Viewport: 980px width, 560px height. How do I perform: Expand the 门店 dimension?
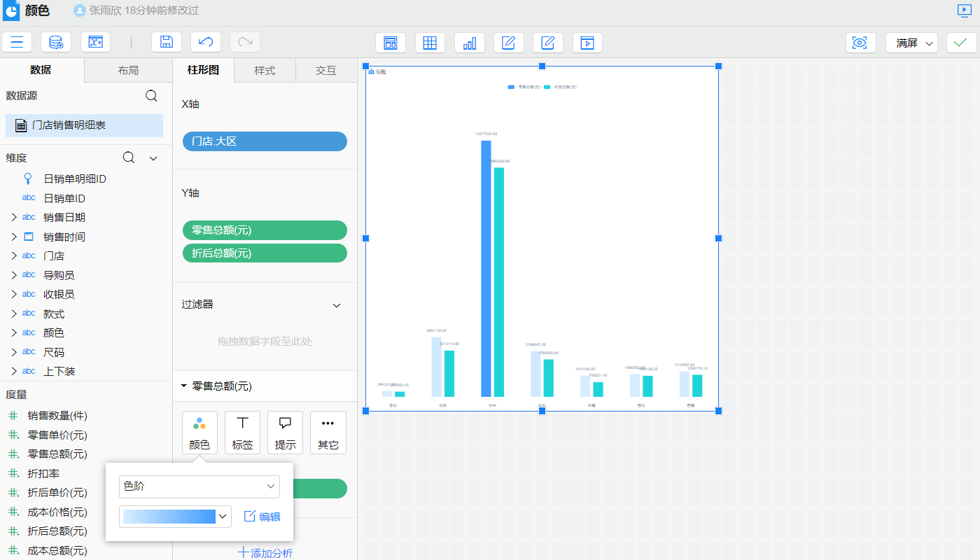pos(14,255)
